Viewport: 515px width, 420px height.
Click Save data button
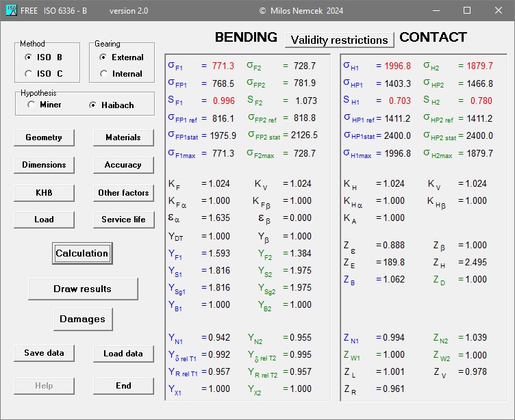44,353
